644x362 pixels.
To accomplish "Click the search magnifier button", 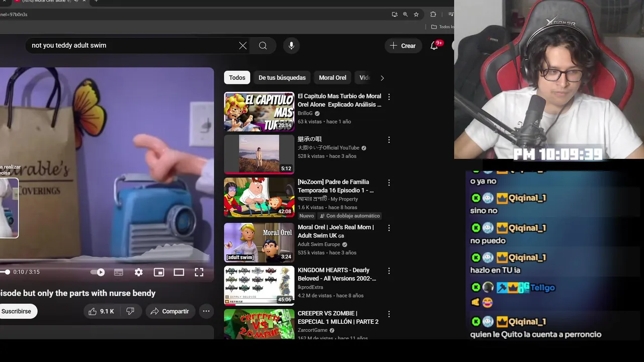I will click(263, 46).
